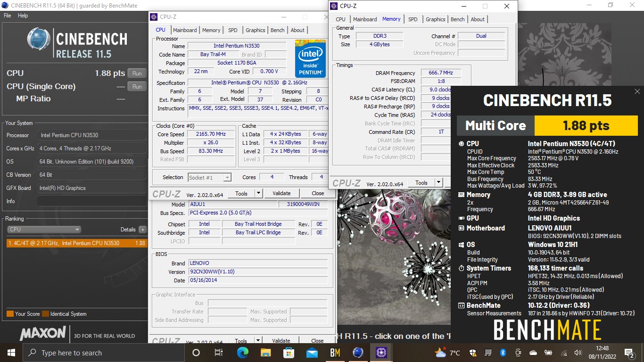Run the CPU multi-core benchmark
The height and width of the screenshot is (362, 644).
click(137, 74)
